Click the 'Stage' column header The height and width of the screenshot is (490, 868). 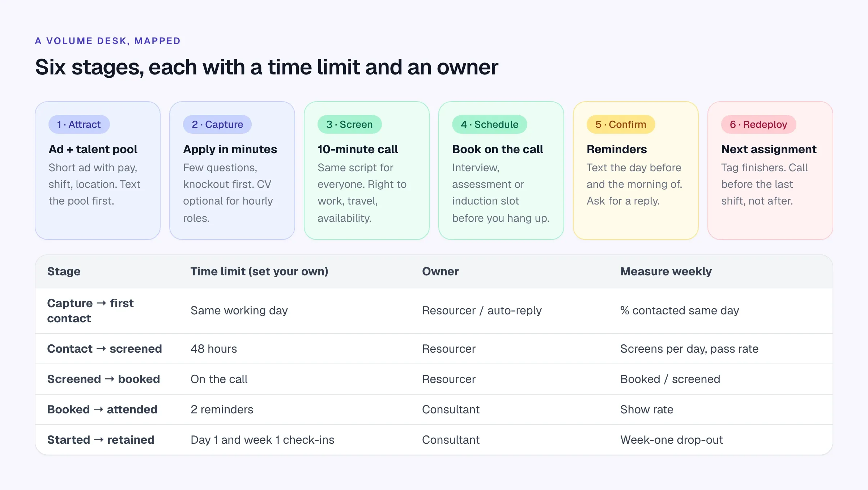click(x=64, y=271)
